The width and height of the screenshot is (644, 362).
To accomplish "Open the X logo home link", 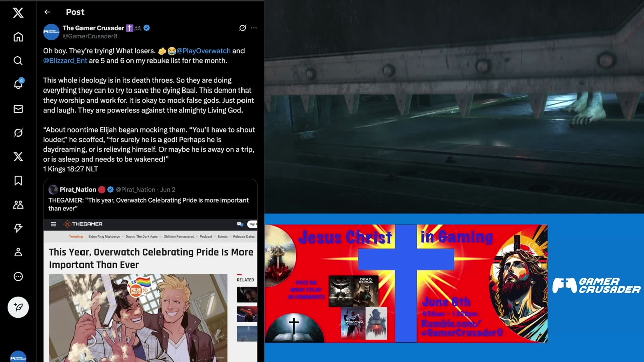I will coord(18,13).
